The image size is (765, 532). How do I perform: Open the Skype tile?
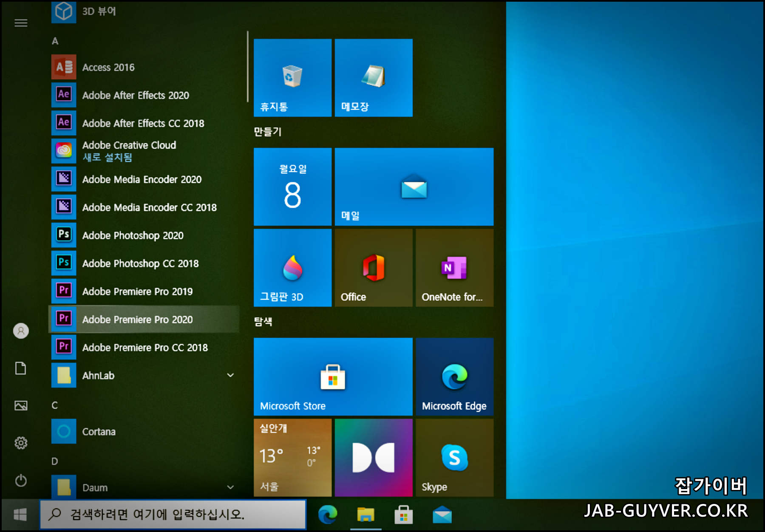[x=455, y=458]
